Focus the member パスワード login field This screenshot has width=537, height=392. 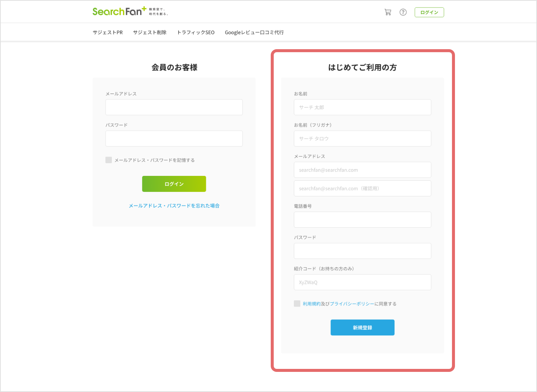[174, 139]
